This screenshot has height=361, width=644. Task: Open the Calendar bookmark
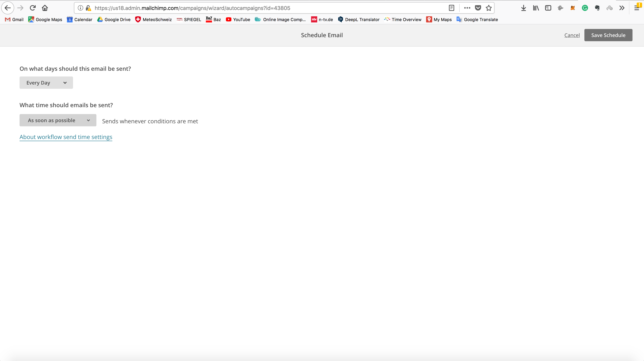pyautogui.click(x=80, y=20)
